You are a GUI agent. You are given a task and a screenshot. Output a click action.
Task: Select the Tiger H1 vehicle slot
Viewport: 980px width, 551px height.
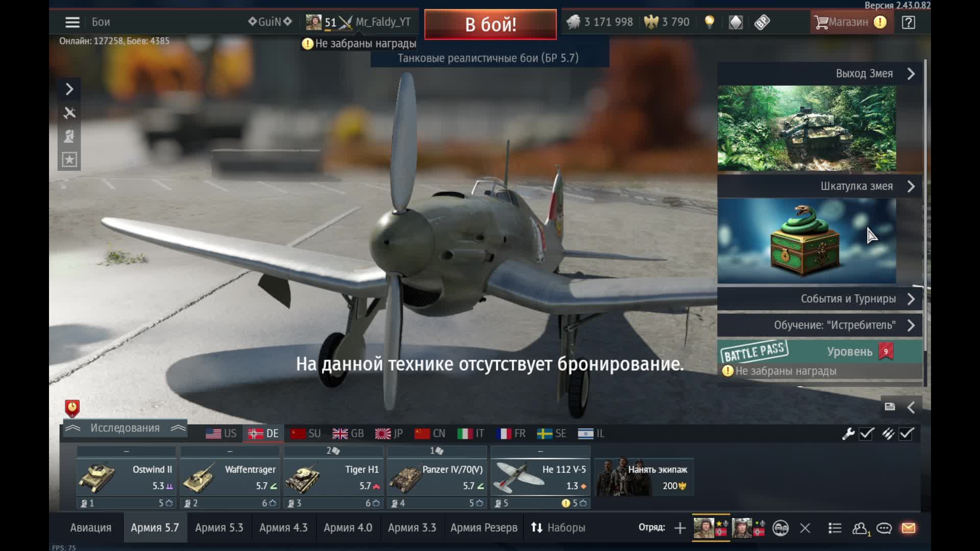(x=333, y=478)
